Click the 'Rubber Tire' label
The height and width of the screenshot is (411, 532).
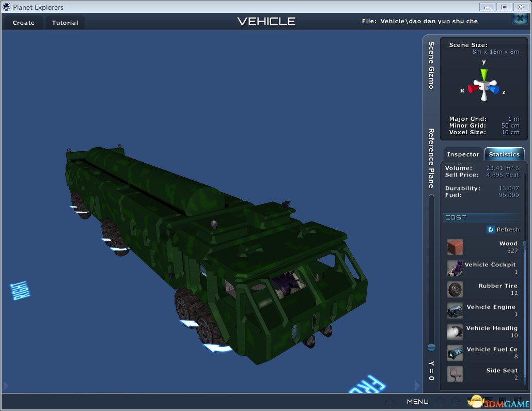(x=498, y=286)
